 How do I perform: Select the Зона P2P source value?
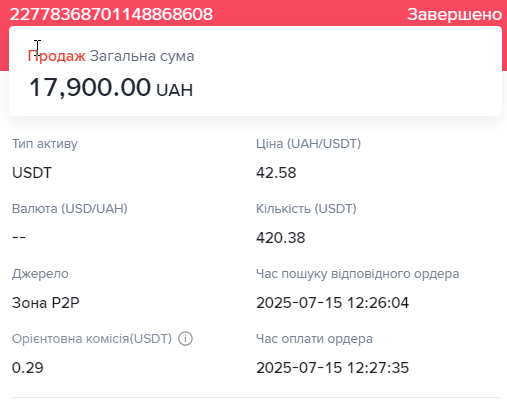coord(46,303)
